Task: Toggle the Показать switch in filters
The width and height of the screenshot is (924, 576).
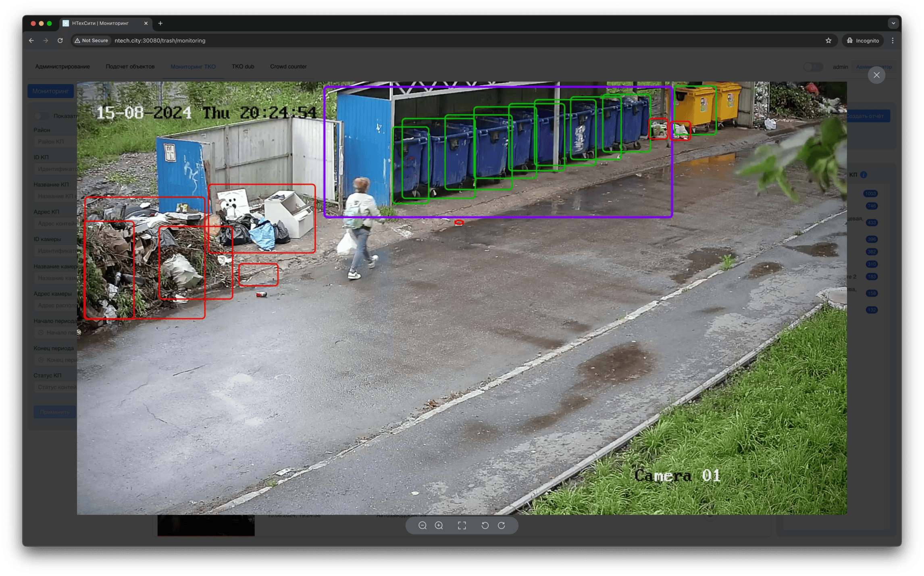Action: tap(41, 116)
